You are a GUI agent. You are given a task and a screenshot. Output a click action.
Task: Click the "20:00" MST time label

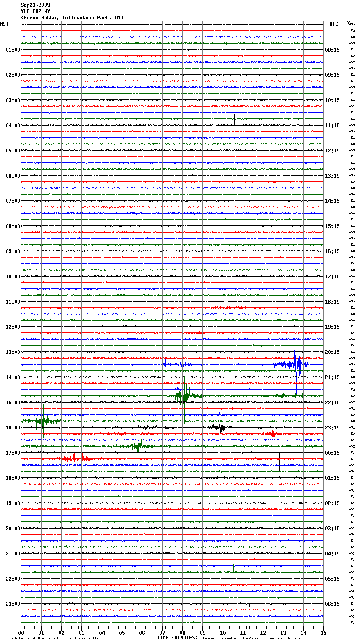point(13,529)
